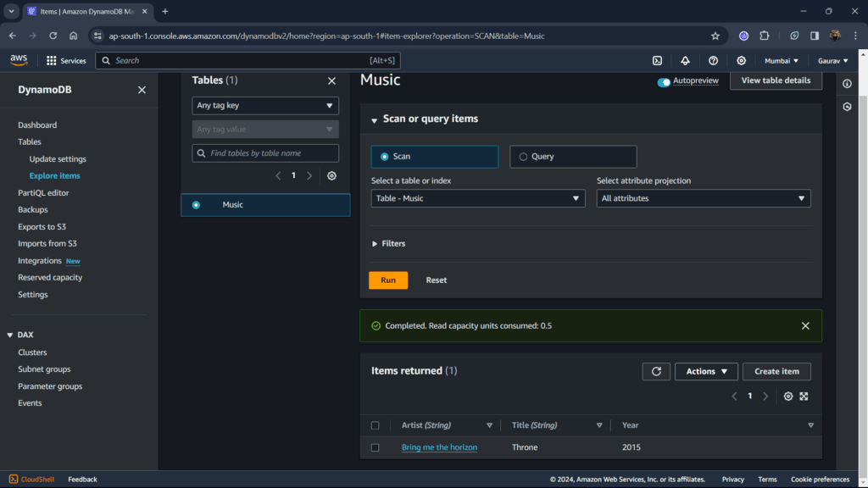
Task: Toggle the Autopreview switch
Action: tap(664, 82)
